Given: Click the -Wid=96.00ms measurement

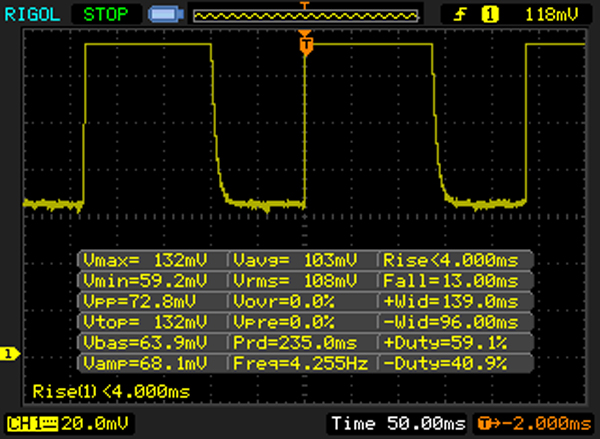Looking at the screenshot, I should click(x=451, y=322).
